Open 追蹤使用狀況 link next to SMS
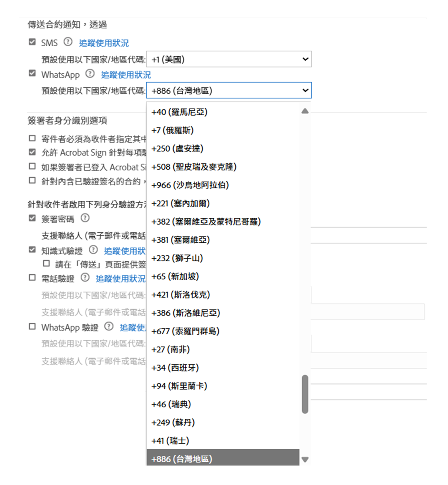 [104, 43]
